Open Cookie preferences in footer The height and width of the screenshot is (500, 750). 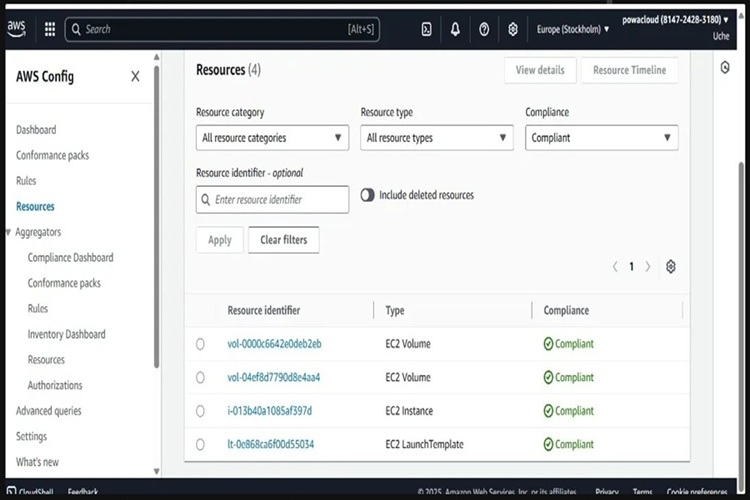coord(697,492)
